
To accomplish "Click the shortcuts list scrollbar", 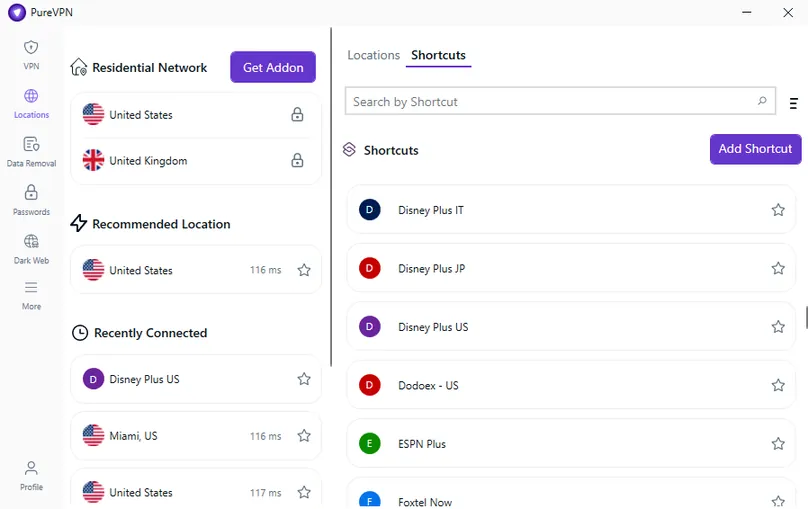I will click(806, 317).
